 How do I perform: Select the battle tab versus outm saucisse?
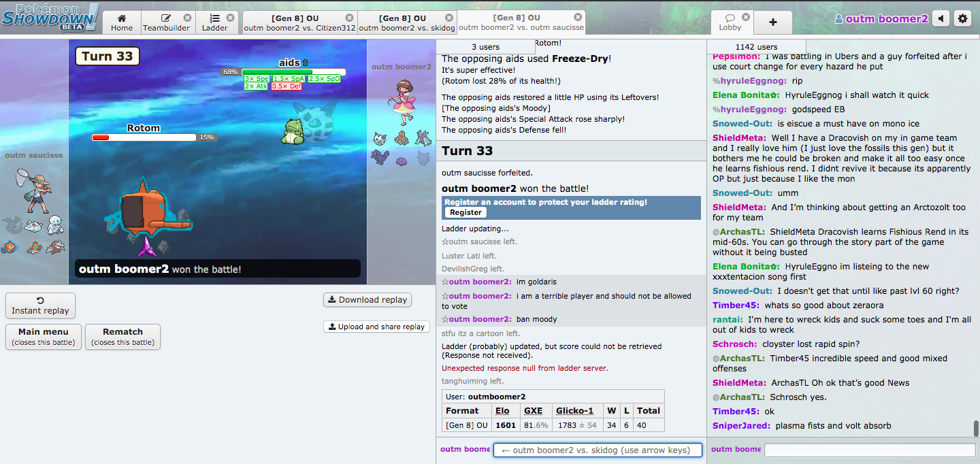point(521,22)
